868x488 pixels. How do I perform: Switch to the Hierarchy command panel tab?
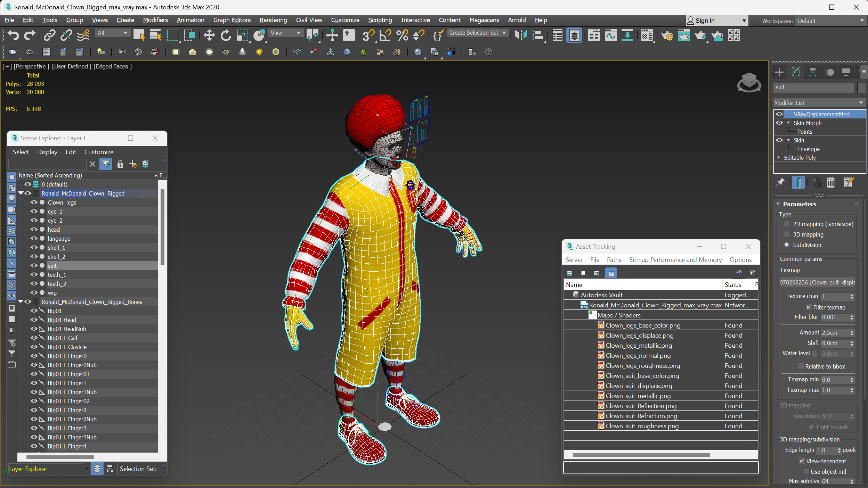[812, 72]
